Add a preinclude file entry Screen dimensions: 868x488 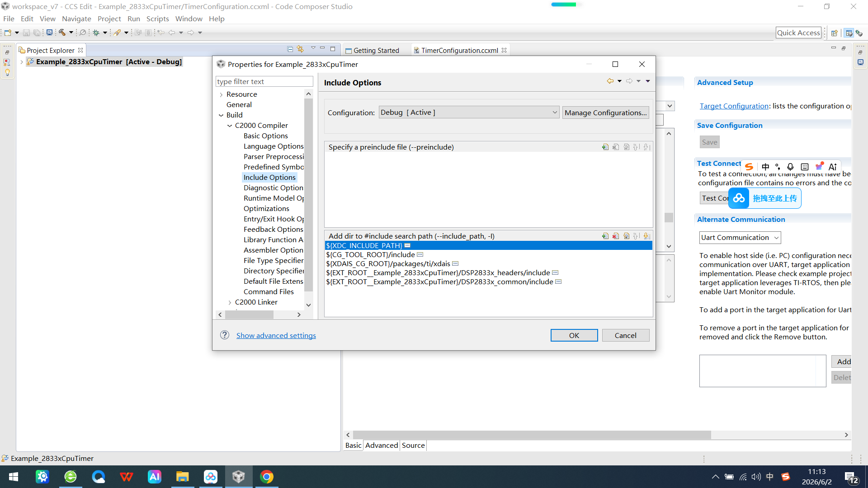[x=605, y=147]
